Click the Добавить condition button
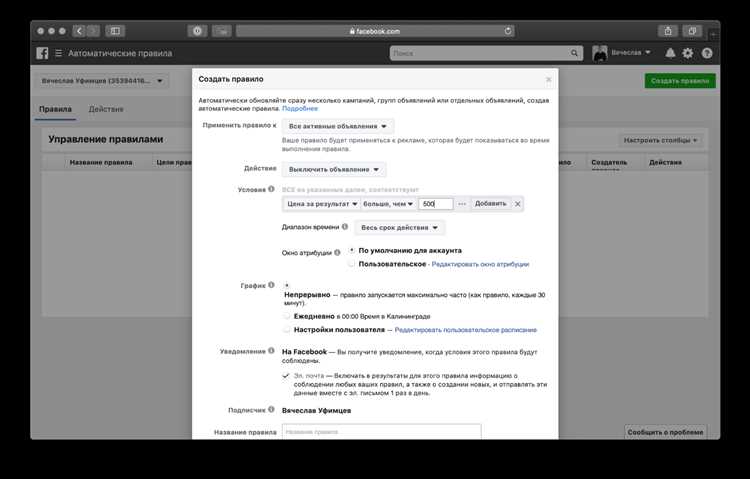The width and height of the screenshot is (750, 479). pyautogui.click(x=490, y=204)
